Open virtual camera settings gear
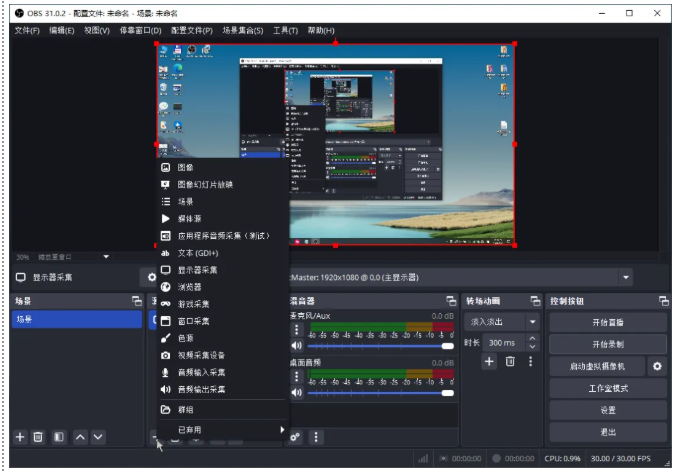The image size is (673, 472). pos(657,366)
